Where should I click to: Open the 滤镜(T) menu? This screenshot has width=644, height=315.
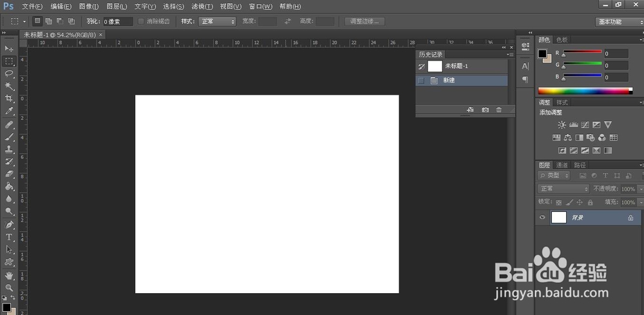pos(202,6)
